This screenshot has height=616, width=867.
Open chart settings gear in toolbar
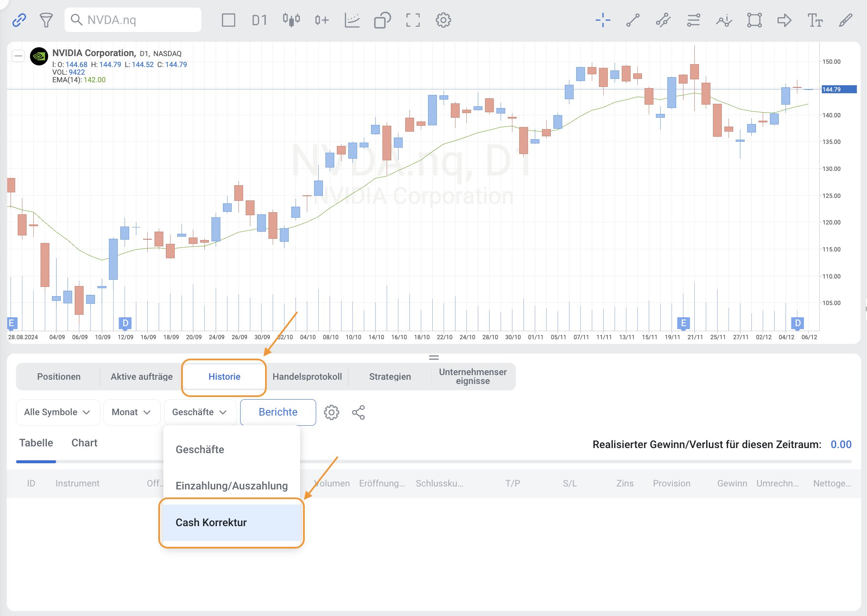click(x=443, y=20)
